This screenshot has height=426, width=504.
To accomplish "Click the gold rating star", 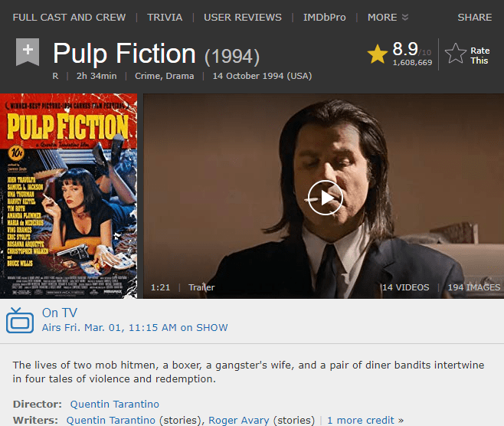I will pos(377,54).
